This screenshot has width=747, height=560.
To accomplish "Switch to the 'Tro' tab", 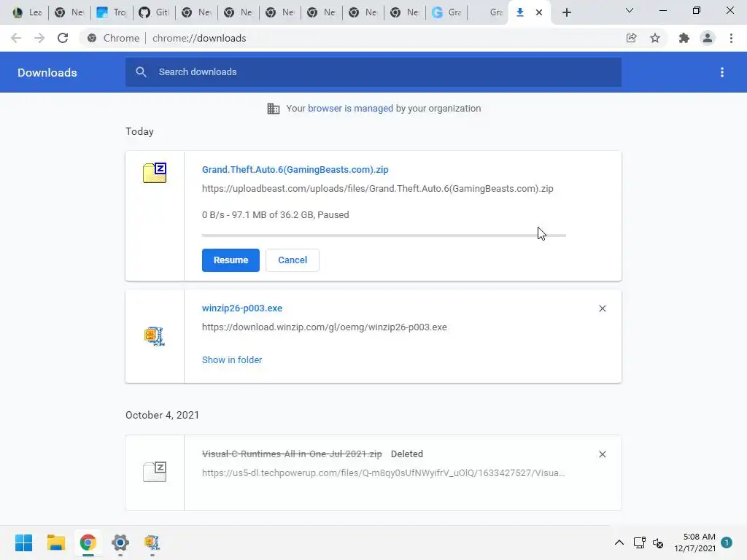I will point(112,12).
